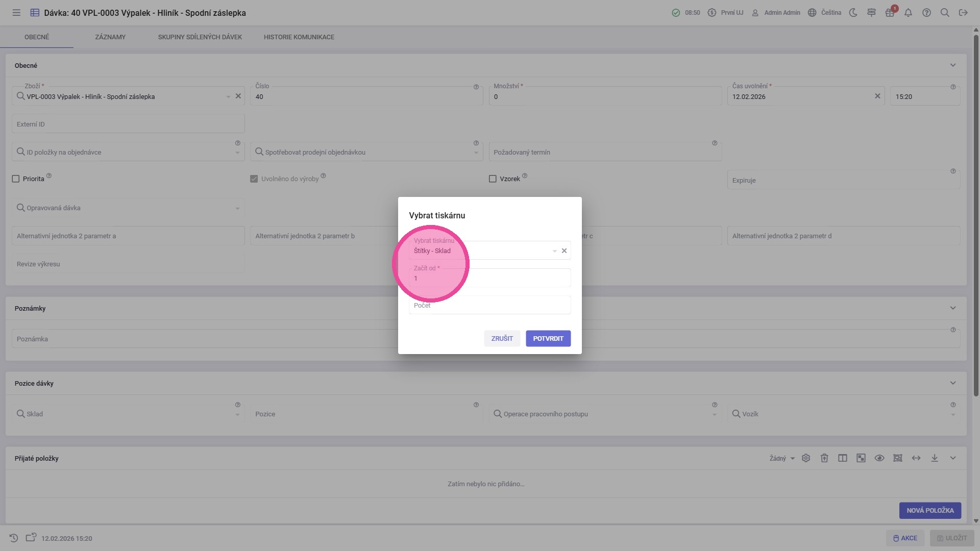980x551 pixels.
Task: Toggle visibility eye in Přijaté položky toolbar
Action: (x=879, y=458)
